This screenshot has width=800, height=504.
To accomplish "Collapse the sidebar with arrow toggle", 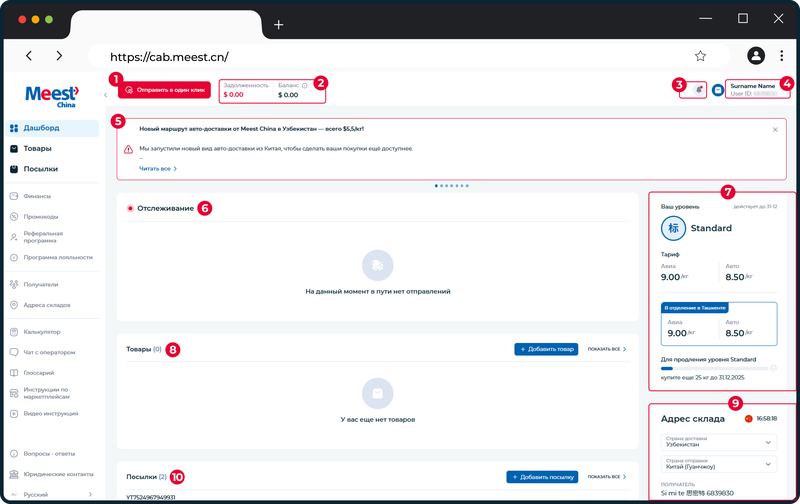I will (106, 94).
